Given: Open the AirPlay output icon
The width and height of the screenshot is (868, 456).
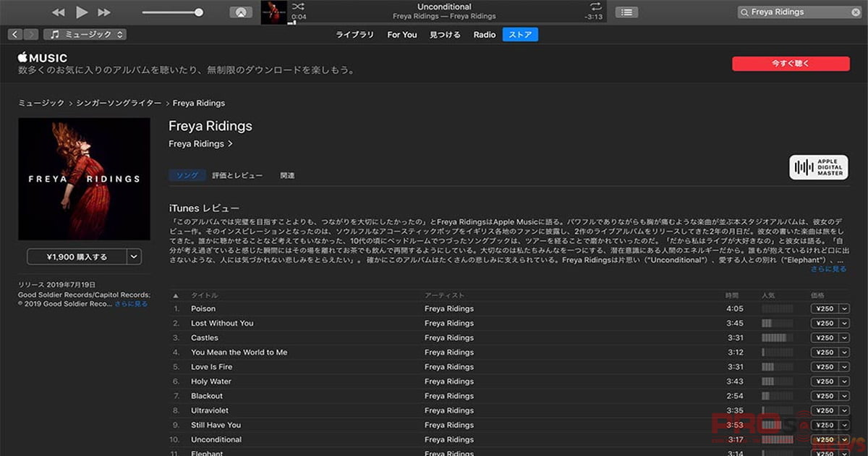Looking at the screenshot, I should (241, 12).
